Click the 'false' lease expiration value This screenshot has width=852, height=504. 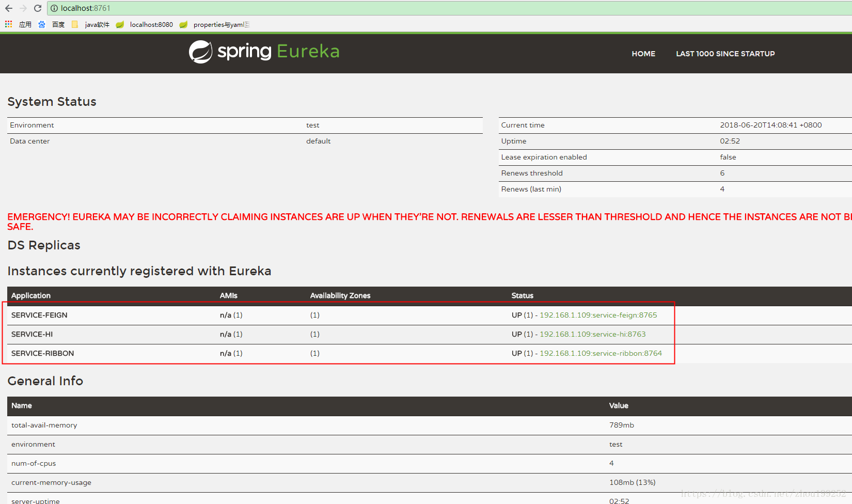(728, 157)
